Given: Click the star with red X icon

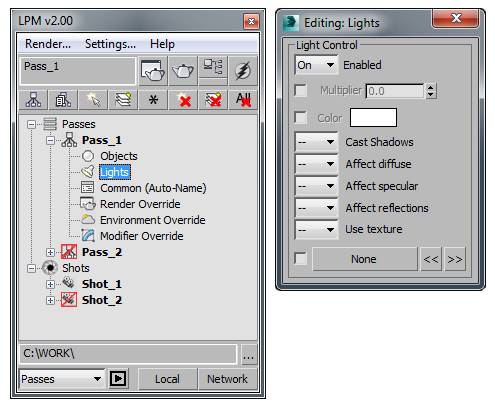Looking at the screenshot, I should [x=183, y=100].
